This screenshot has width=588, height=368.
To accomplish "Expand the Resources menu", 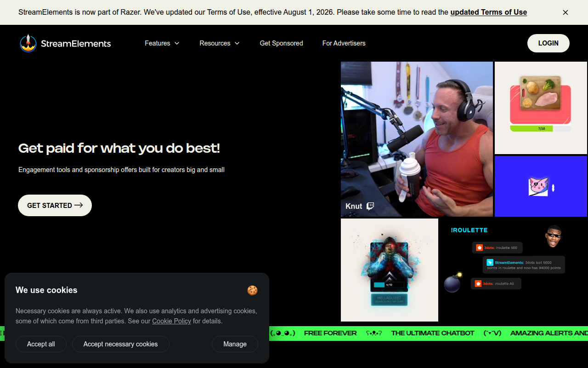I will coord(220,43).
